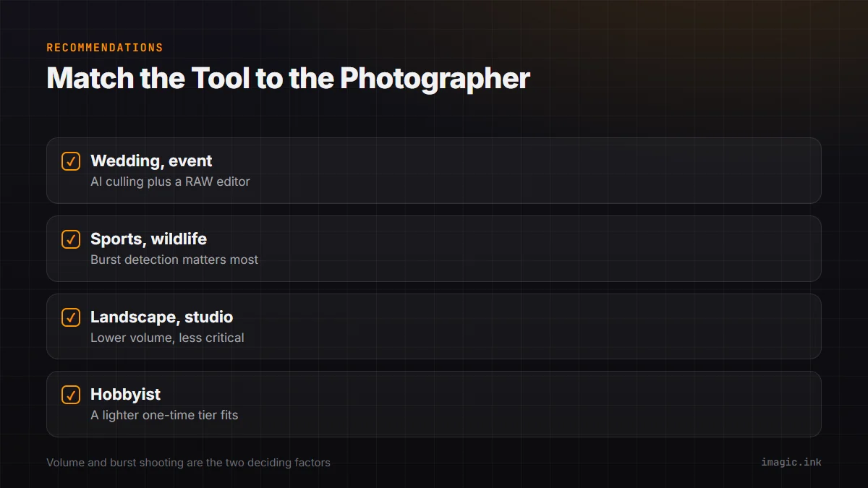Click the footer note about volume and burst shooting
Image resolution: width=868 pixels, height=488 pixels.
[x=188, y=462]
